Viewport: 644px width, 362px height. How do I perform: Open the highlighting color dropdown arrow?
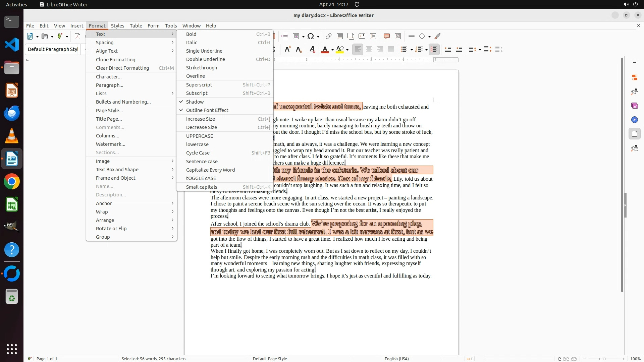coord(347,50)
